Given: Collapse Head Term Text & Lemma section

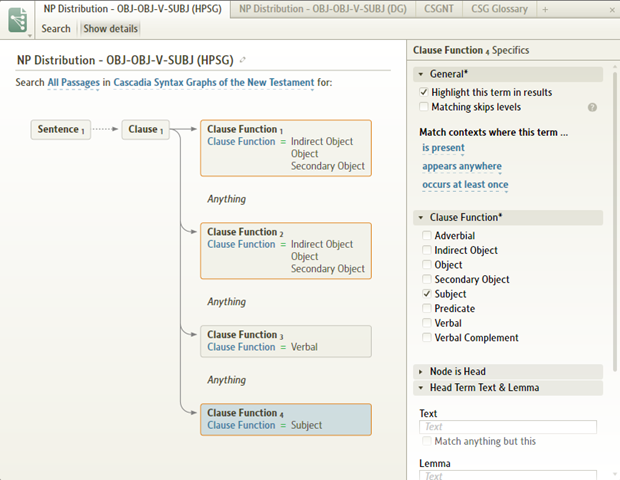Looking at the screenshot, I should (422, 388).
